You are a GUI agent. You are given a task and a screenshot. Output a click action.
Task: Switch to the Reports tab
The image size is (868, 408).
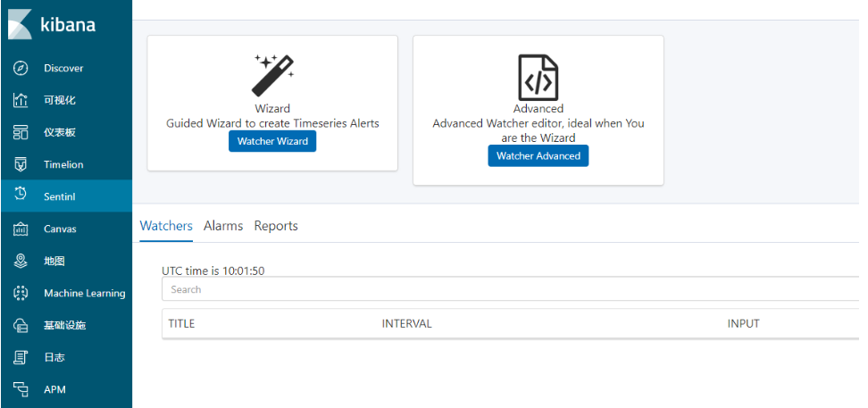point(276,226)
